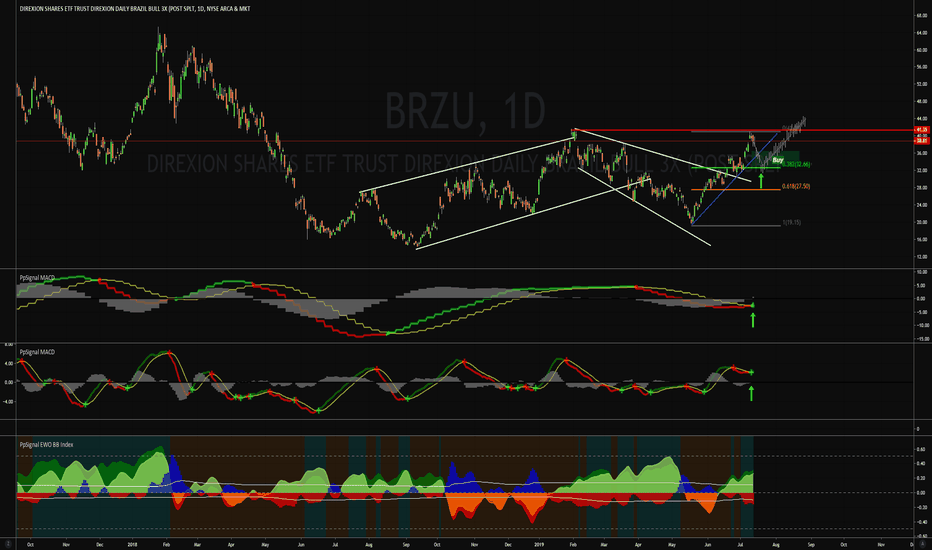Click the red 38.81 price label
932x550 pixels.
tap(922, 141)
